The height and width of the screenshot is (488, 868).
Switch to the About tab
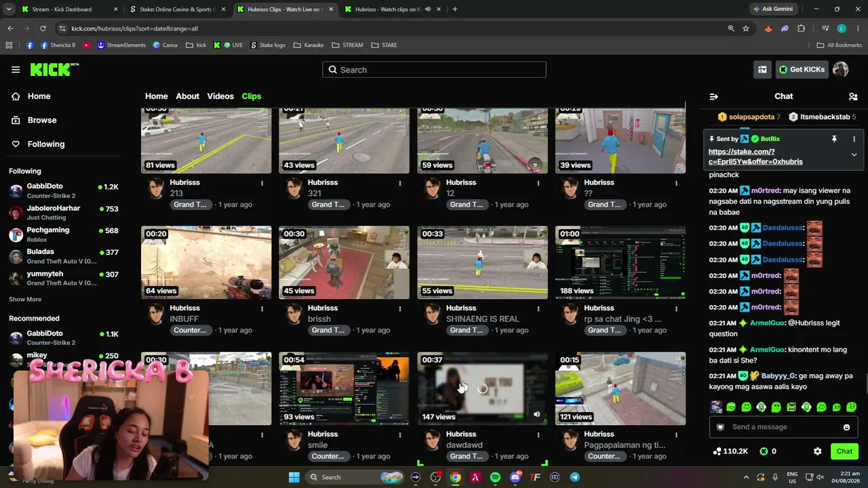[188, 96]
